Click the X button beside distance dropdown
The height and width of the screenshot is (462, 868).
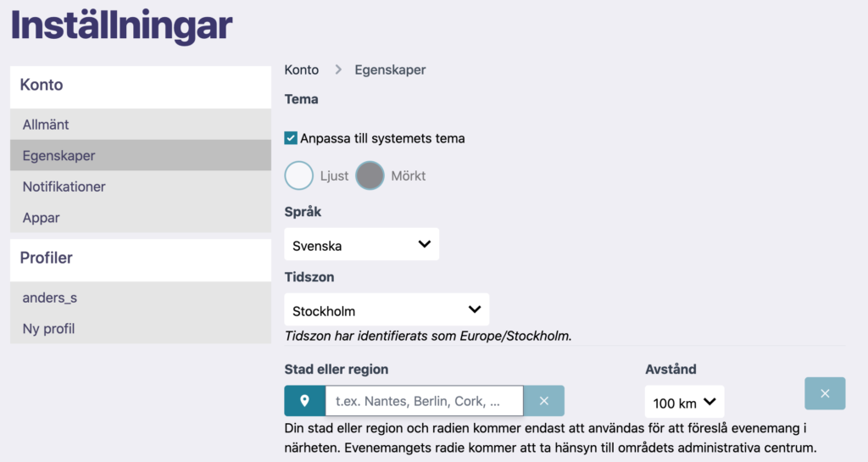click(x=825, y=393)
